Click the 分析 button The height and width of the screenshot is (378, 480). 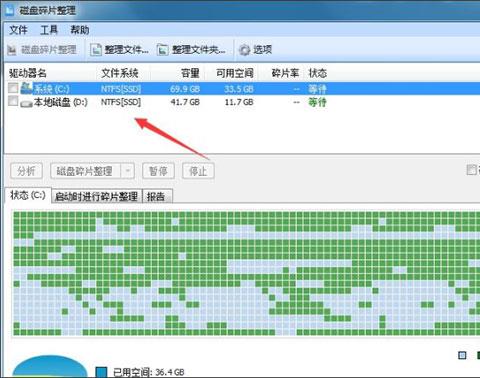pyautogui.click(x=27, y=171)
